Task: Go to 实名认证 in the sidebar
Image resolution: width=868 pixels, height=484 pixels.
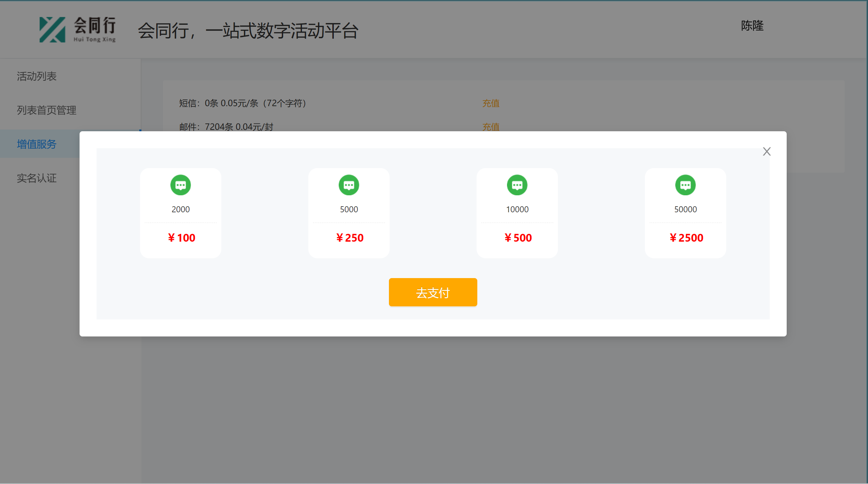Action: click(37, 178)
